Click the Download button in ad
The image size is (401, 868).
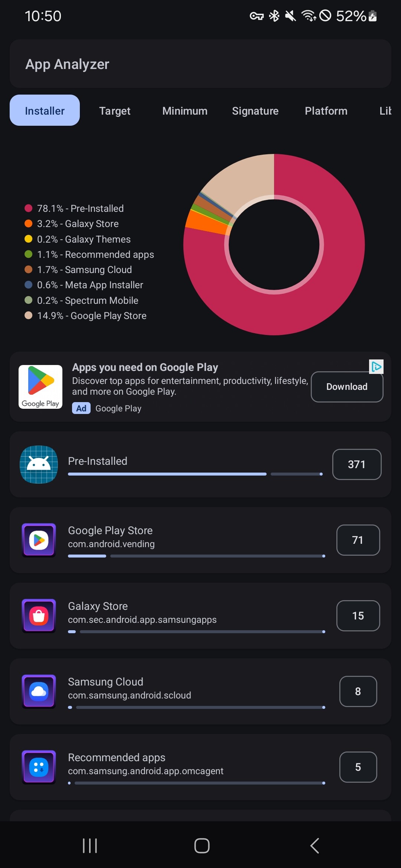[347, 387]
